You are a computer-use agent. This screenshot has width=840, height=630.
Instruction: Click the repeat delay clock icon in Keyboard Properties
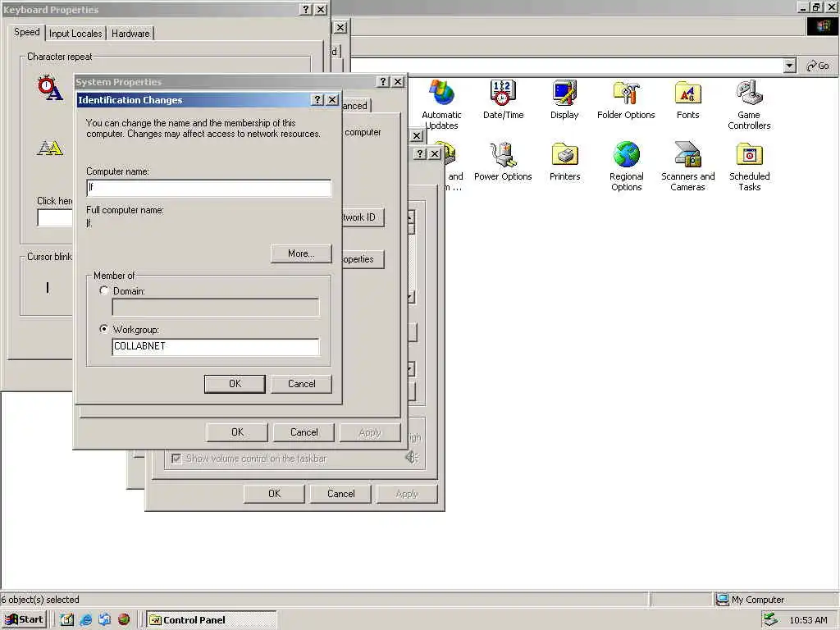tap(50, 88)
